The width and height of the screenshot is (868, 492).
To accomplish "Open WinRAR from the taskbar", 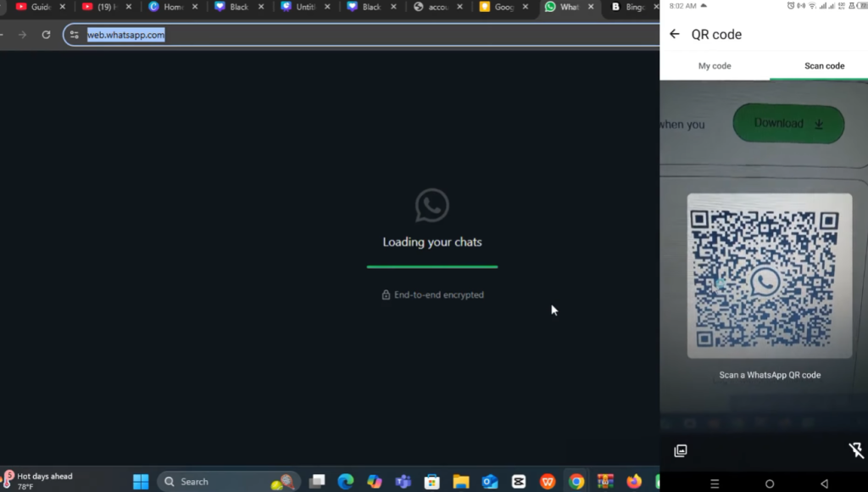I will [605, 482].
